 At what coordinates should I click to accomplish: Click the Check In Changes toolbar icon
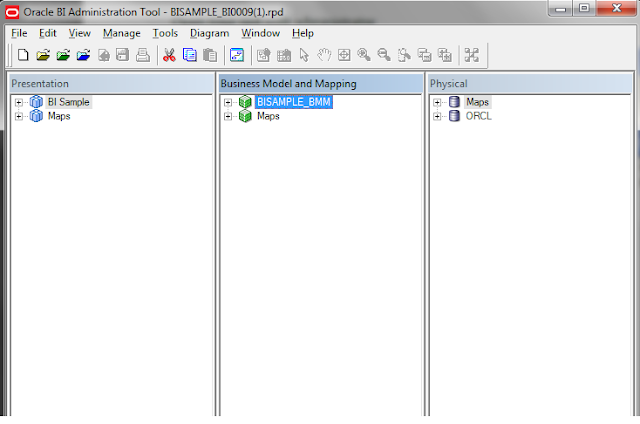coord(104,55)
